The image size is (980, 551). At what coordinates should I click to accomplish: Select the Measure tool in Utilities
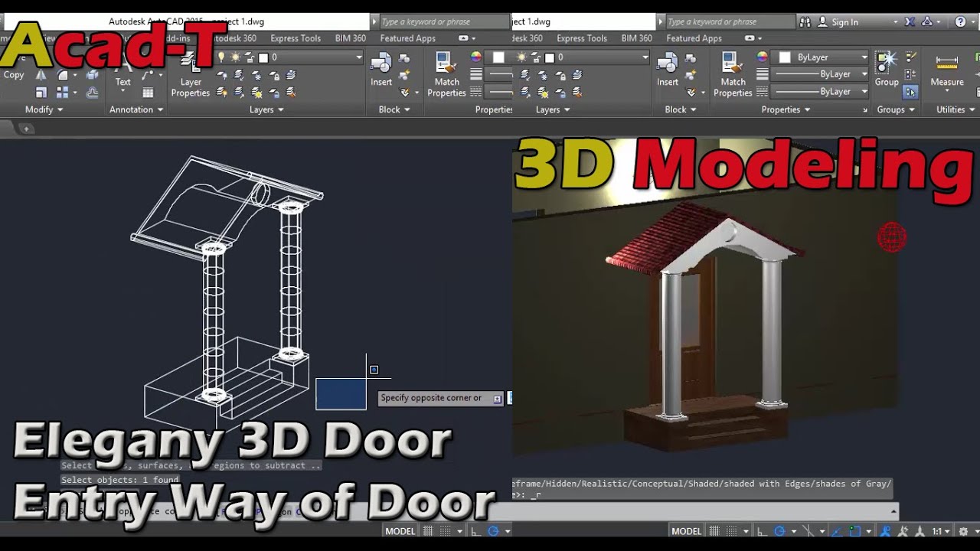947,70
